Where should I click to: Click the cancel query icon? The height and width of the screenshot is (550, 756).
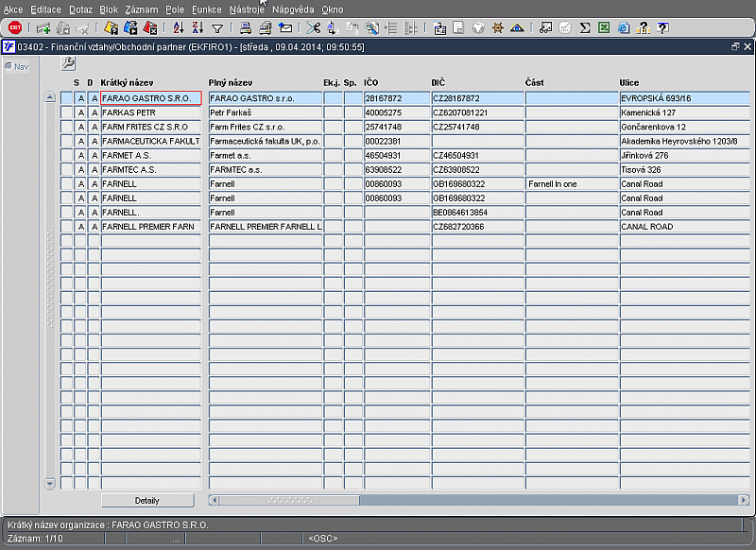click(150, 28)
